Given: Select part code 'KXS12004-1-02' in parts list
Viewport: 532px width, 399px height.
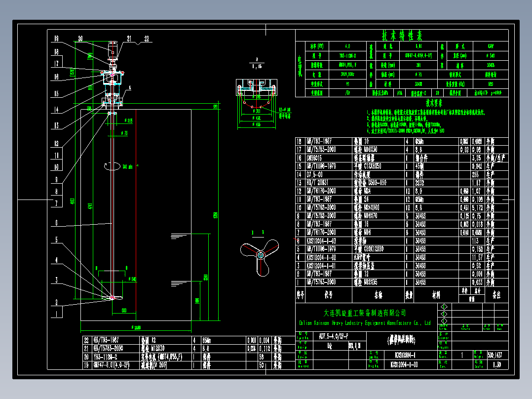Looking at the screenshot, I should click(321, 257).
